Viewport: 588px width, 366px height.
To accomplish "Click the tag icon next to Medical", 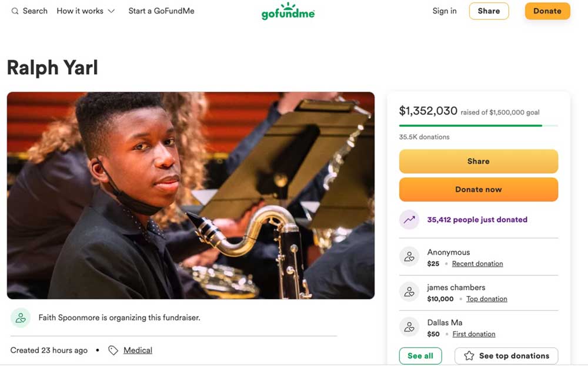I will pyautogui.click(x=113, y=351).
